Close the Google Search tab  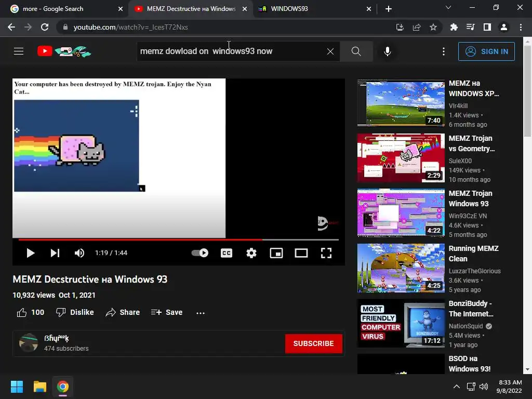[121, 9]
